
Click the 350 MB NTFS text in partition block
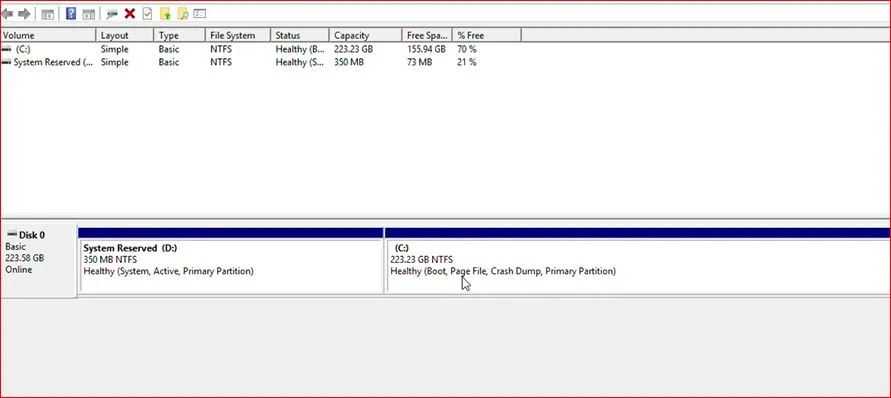click(110, 260)
